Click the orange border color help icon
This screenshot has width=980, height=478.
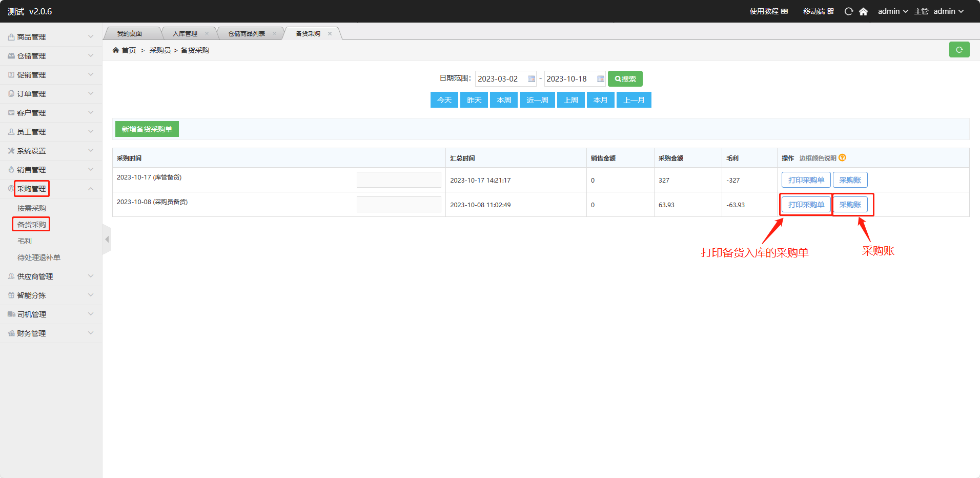pos(842,158)
